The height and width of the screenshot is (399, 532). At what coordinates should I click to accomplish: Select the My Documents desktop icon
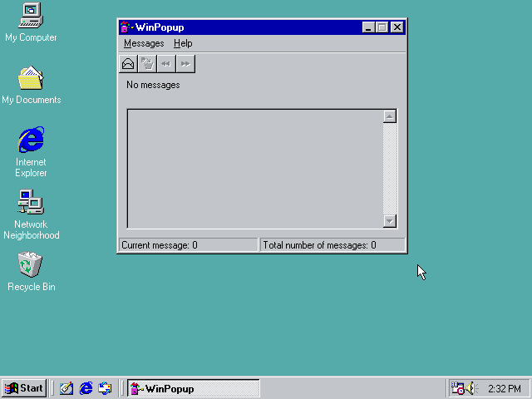(31, 85)
